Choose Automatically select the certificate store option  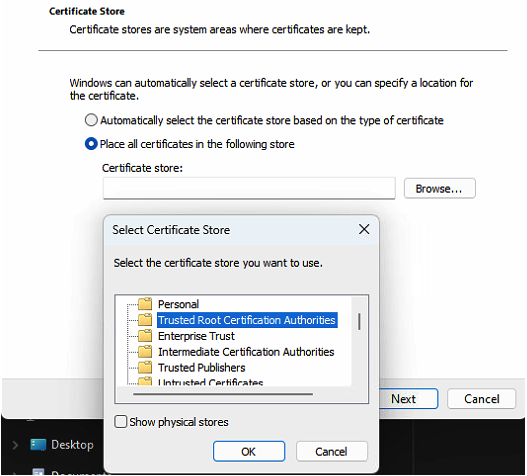(x=91, y=120)
